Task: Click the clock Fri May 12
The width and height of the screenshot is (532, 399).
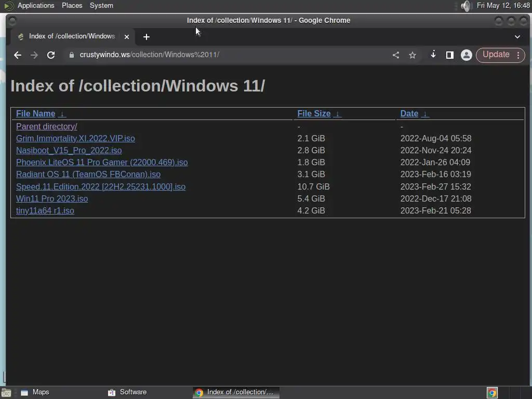Action: 503,5
